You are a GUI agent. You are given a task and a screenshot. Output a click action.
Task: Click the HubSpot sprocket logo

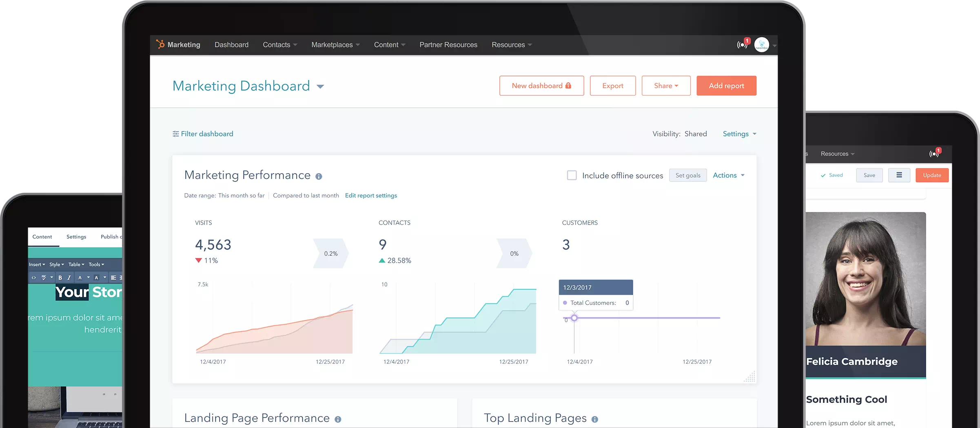point(160,44)
